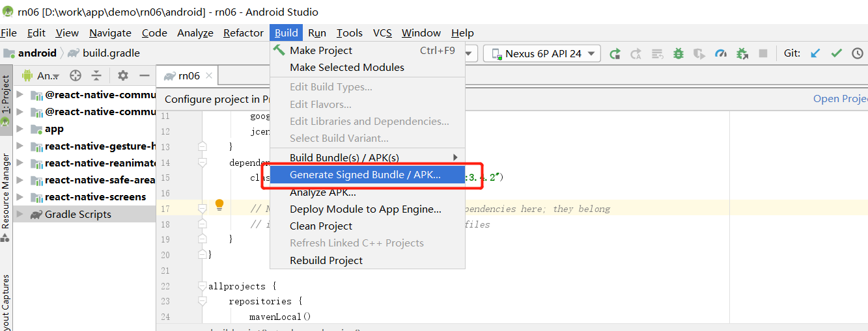Expand react-native-screens module arrow
The image size is (868, 331).
point(20,196)
